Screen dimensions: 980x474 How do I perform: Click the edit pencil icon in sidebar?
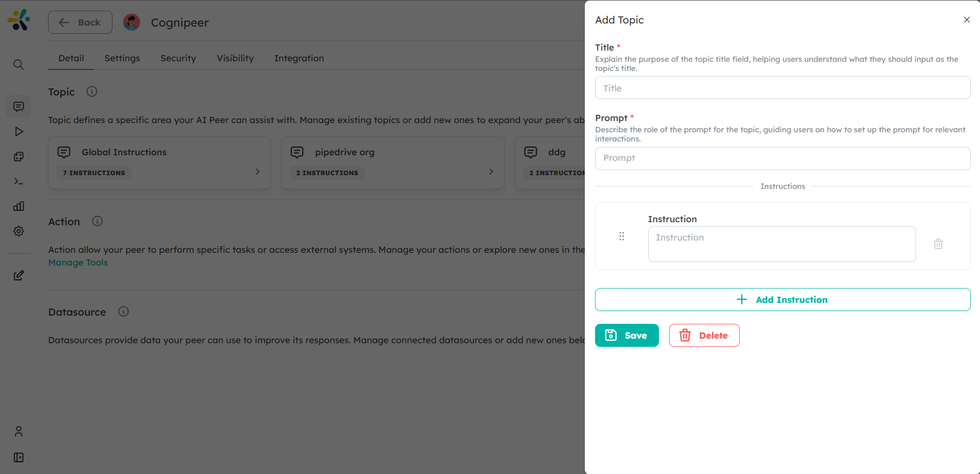19,276
